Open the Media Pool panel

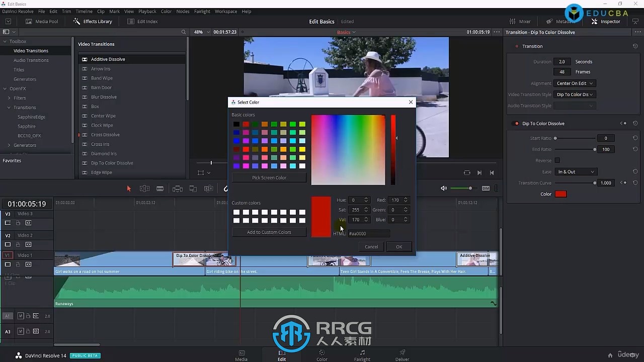pyautogui.click(x=42, y=22)
